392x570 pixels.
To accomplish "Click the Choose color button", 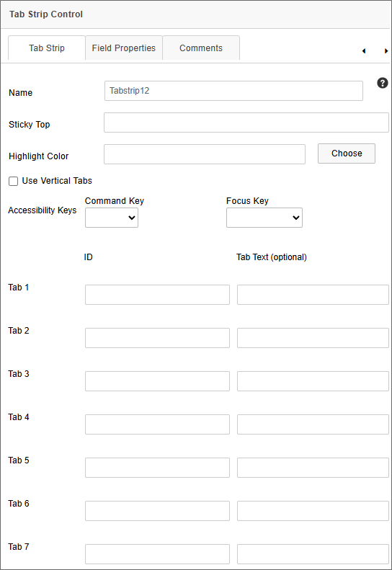I will point(347,153).
